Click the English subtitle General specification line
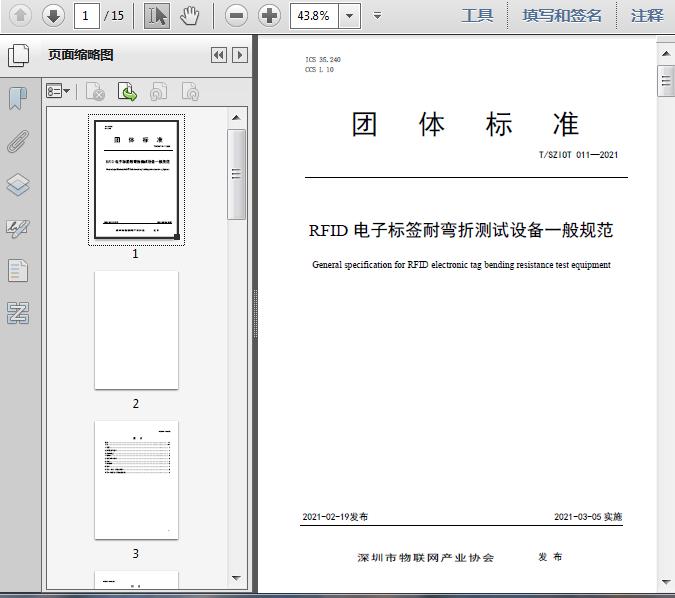 [461, 265]
